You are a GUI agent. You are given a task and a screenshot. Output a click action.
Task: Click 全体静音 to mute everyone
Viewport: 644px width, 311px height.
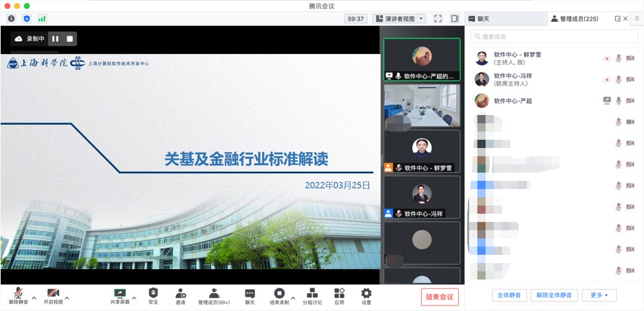[510, 295]
